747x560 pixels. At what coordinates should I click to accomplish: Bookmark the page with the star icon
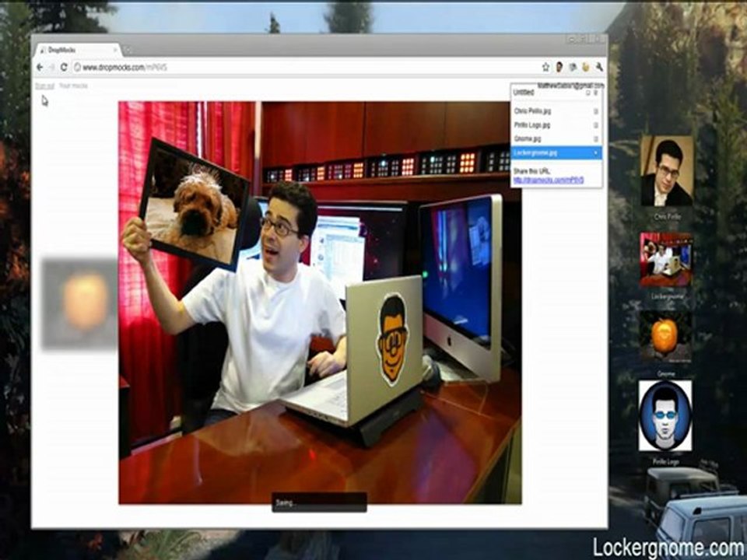coord(546,67)
